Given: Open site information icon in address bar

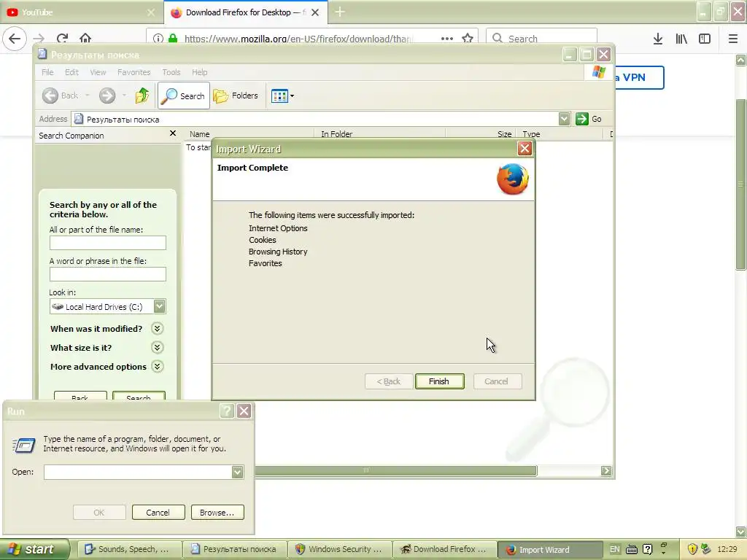Looking at the screenshot, I should pyautogui.click(x=158, y=39).
